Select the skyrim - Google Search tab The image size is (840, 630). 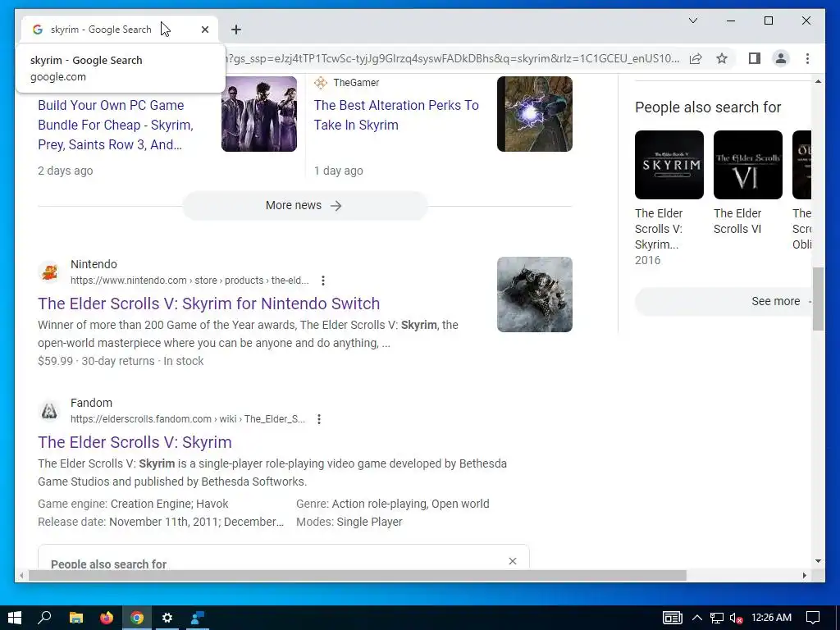pyautogui.click(x=119, y=30)
